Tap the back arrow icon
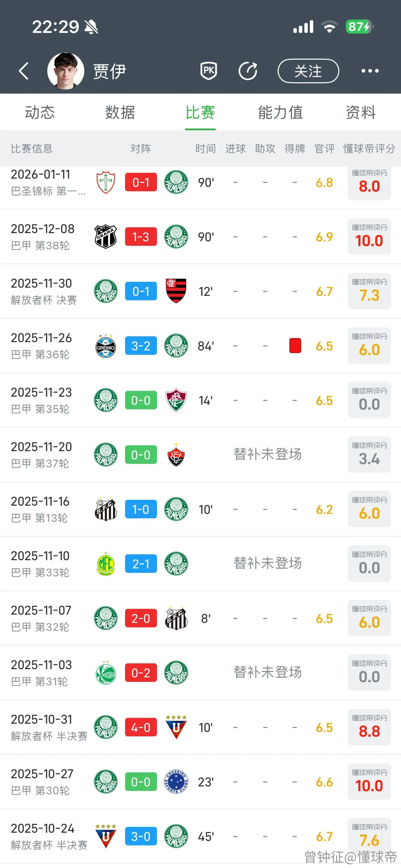 pyautogui.click(x=23, y=71)
